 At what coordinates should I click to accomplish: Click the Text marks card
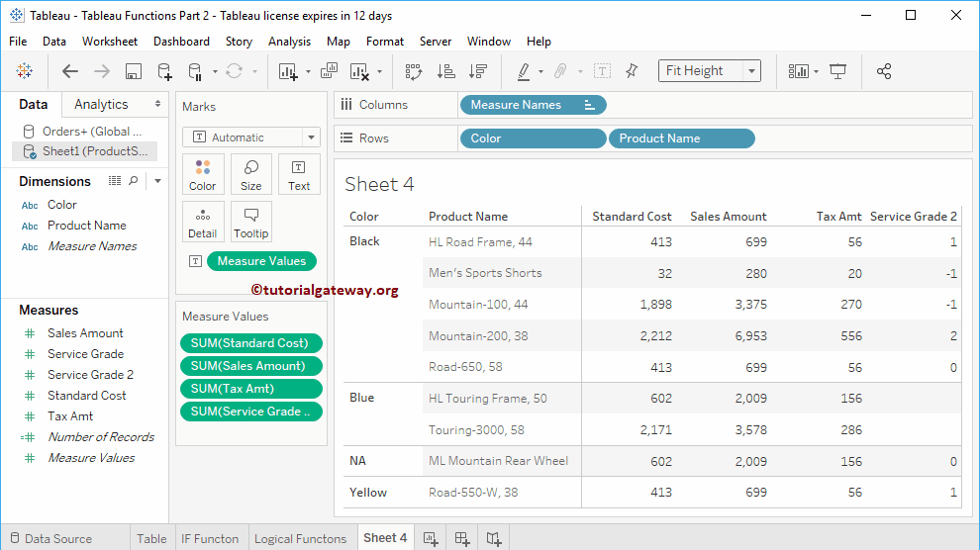(299, 175)
